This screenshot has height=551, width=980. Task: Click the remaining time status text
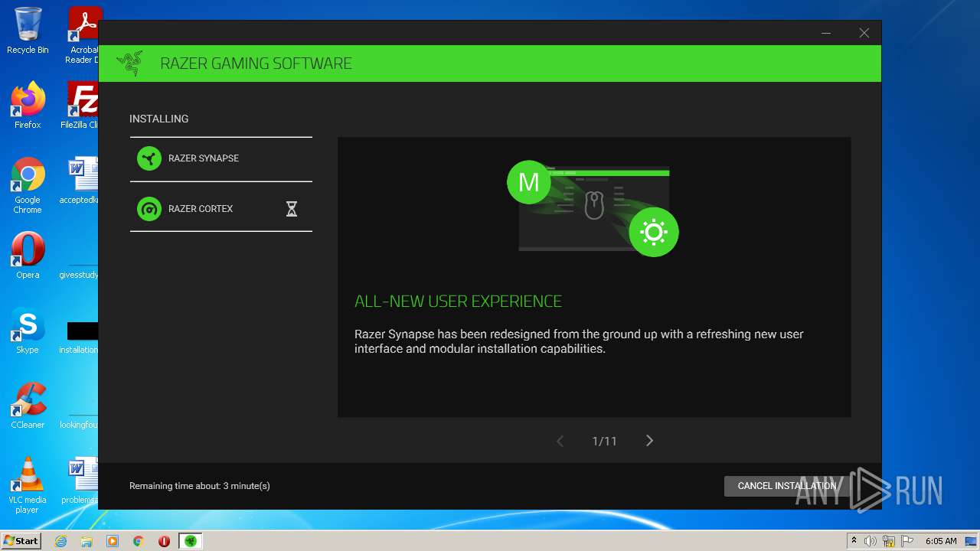click(200, 486)
